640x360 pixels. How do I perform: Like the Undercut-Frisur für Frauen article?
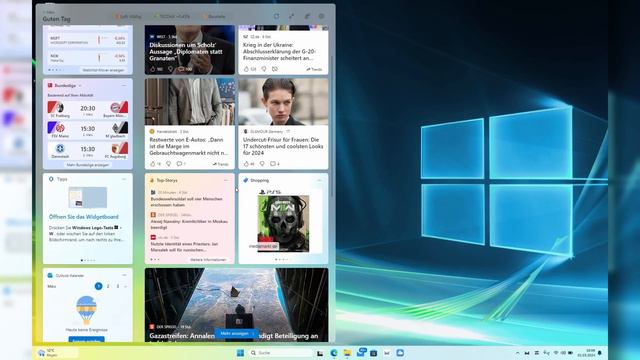tap(247, 164)
